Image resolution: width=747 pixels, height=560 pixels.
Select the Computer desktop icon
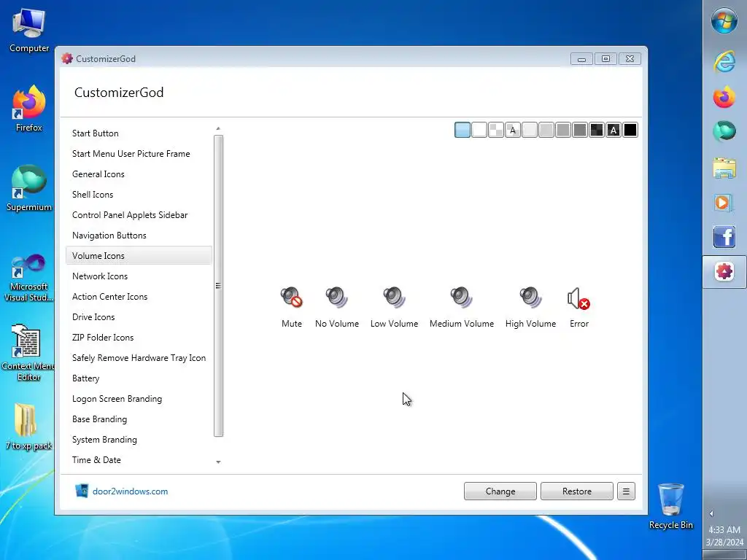point(29,30)
